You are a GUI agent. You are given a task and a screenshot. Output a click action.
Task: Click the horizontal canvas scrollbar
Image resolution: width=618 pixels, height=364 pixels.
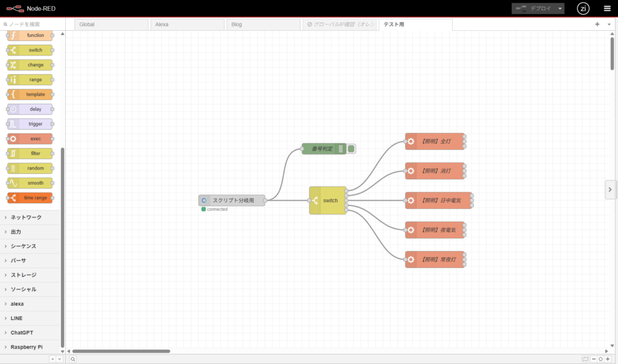click(121, 351)
